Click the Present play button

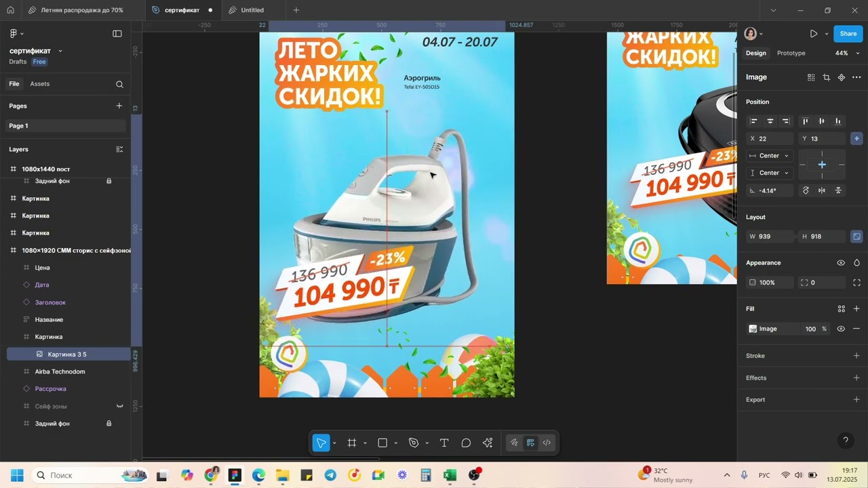coord(813,33)
